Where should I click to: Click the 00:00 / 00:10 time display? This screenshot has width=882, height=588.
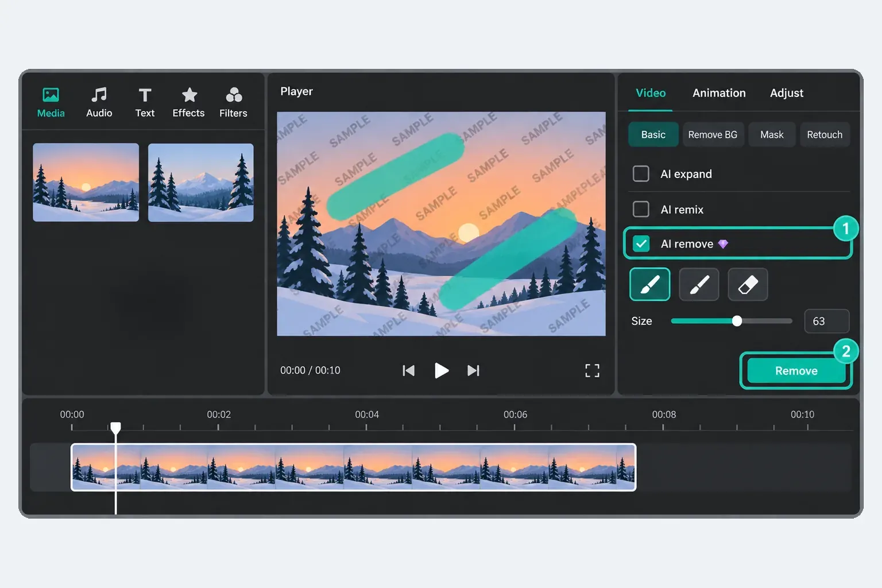click(310, 370)
